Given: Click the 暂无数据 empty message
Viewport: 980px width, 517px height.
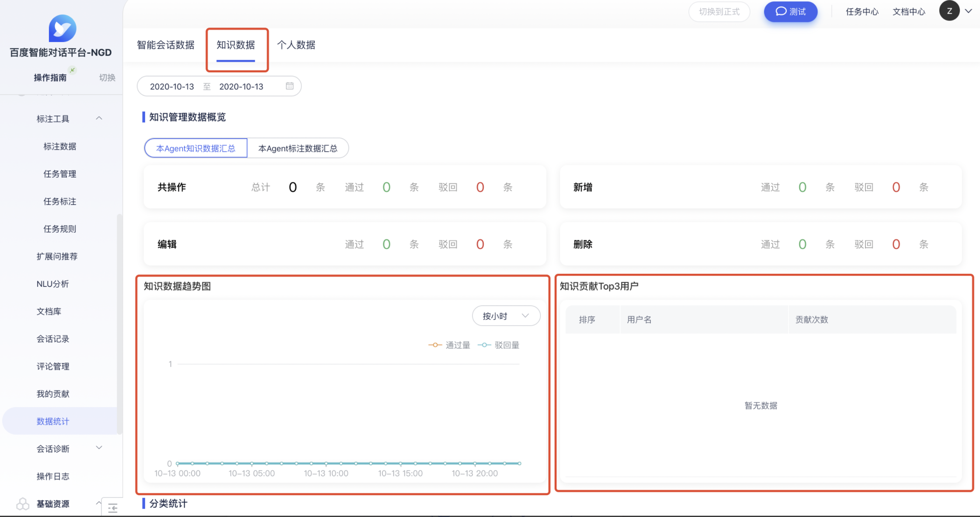Looking at the screenshot, I should (761, 406).
